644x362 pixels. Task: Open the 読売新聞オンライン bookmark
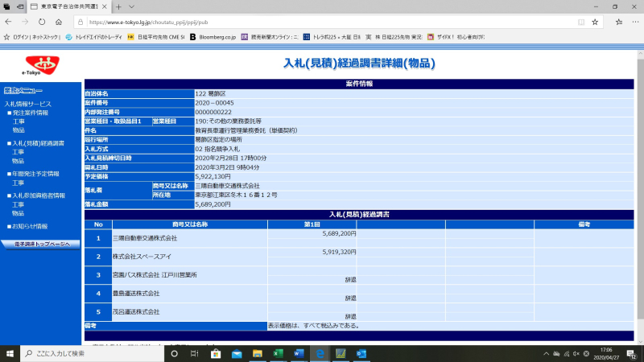click(x=267, y=37)
